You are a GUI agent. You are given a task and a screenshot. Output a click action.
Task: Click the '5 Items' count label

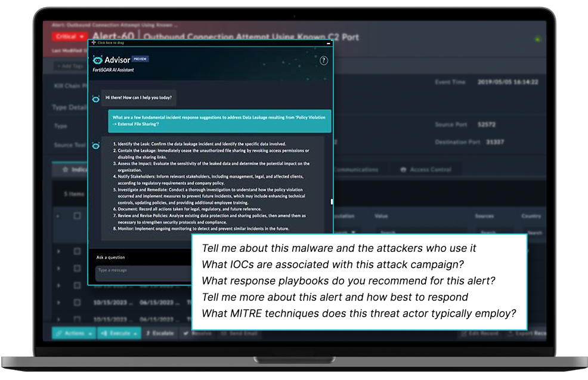[74, 194]
